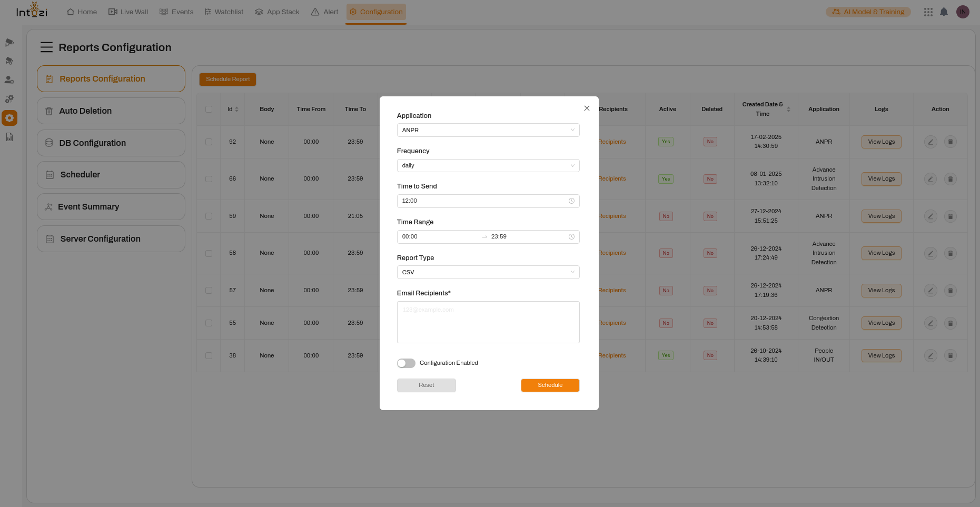Select the table header checkbox

coord(208,109)
